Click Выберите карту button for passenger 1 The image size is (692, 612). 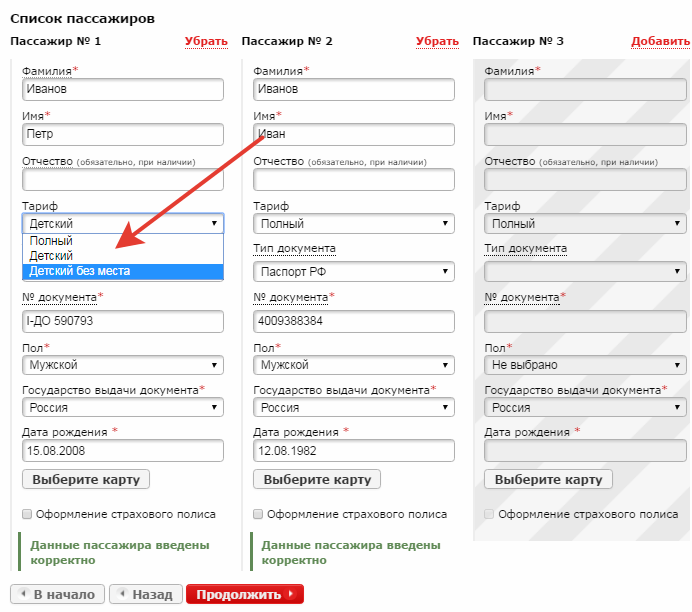coord(86,480)
